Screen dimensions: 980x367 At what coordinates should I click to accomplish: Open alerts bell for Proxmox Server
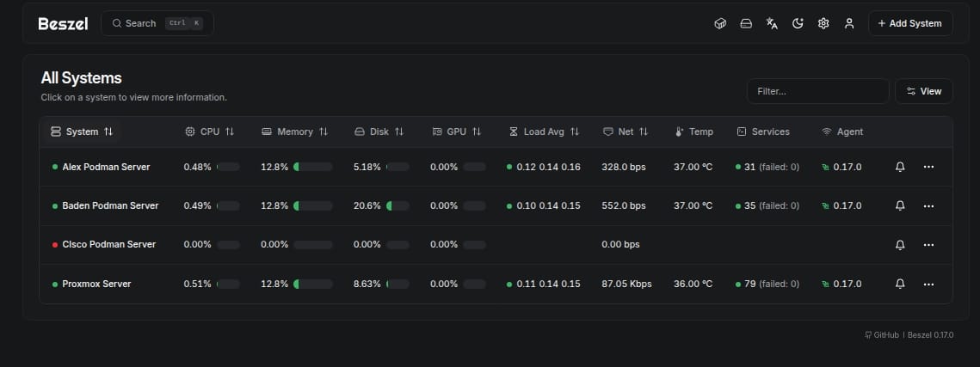point(900,284)
